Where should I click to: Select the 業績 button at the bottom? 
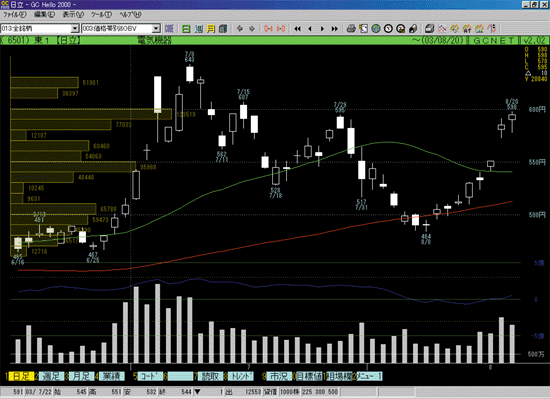112,377
